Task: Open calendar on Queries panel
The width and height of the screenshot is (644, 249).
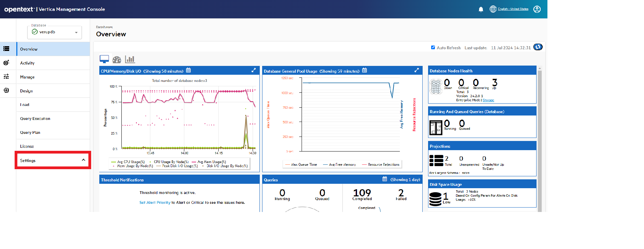Action: [385, 179]
